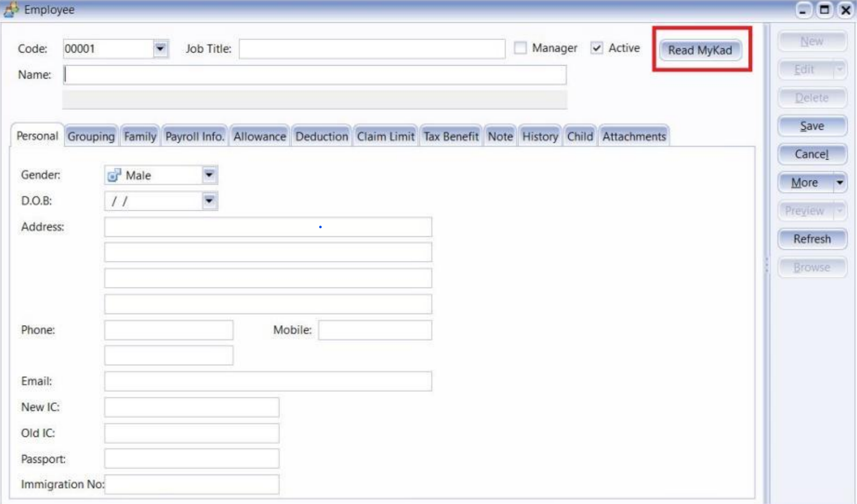Screen dimensions: 857x504
Task: Open the Attachments tab
Action: 633,136
